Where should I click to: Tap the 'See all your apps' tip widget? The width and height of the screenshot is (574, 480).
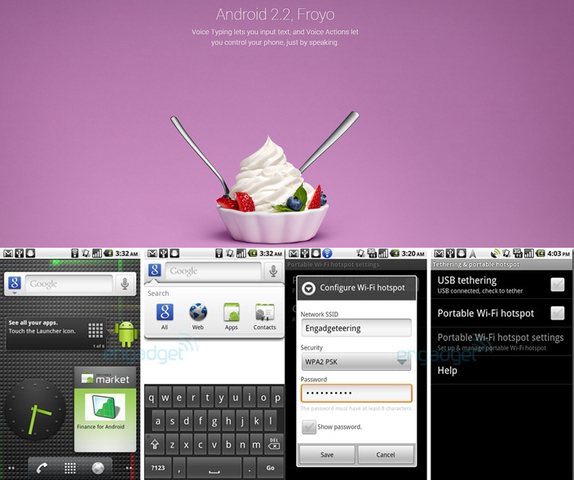[57, 333]
